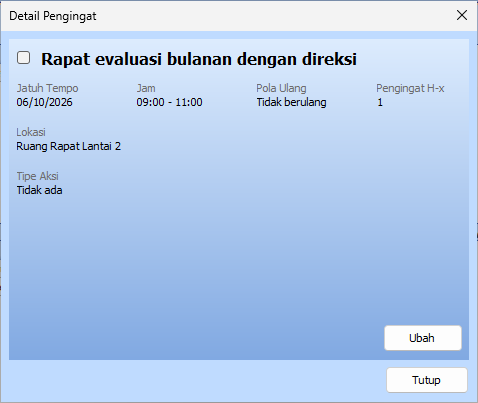478x403 pixels.
Task: Click the date value 06/10/2026
Action: pyautogui.click(x=44, y=102)
